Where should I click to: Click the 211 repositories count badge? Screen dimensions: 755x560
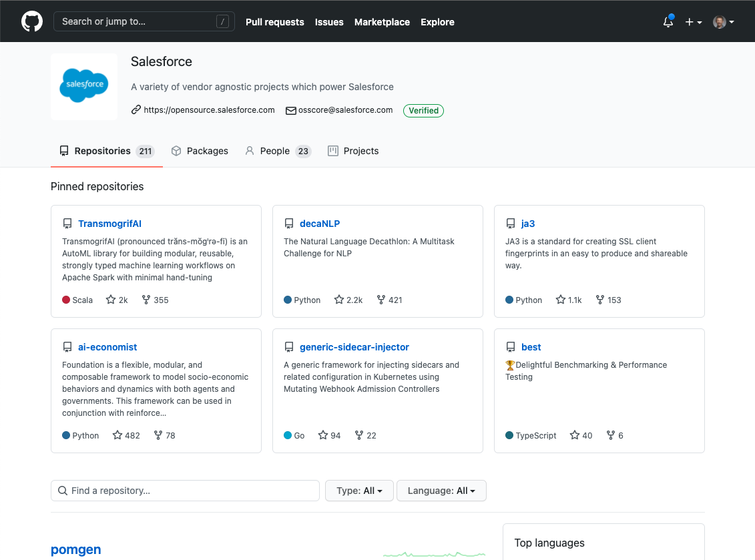pos(146,152)
